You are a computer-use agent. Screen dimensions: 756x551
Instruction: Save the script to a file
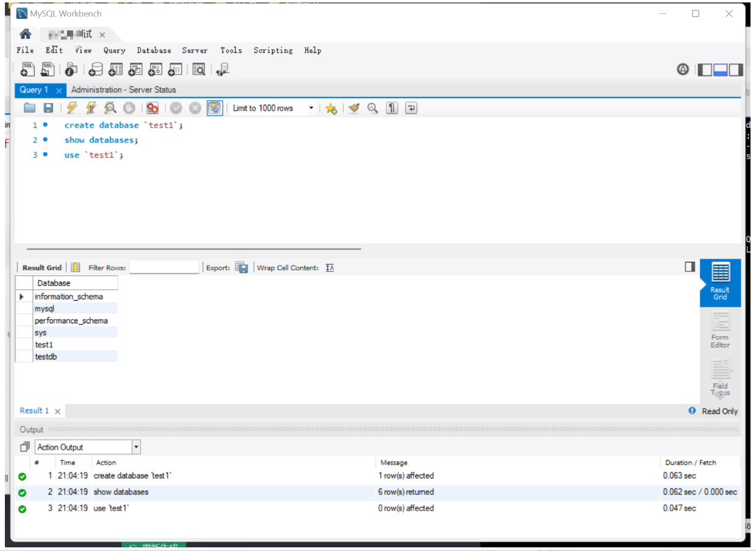click(48, 108)
